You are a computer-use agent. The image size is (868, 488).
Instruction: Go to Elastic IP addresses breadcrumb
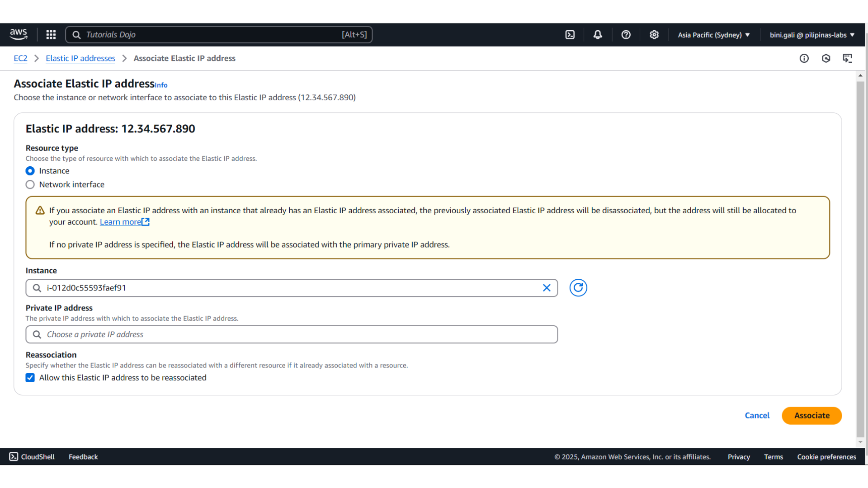[x=80, y=58]
